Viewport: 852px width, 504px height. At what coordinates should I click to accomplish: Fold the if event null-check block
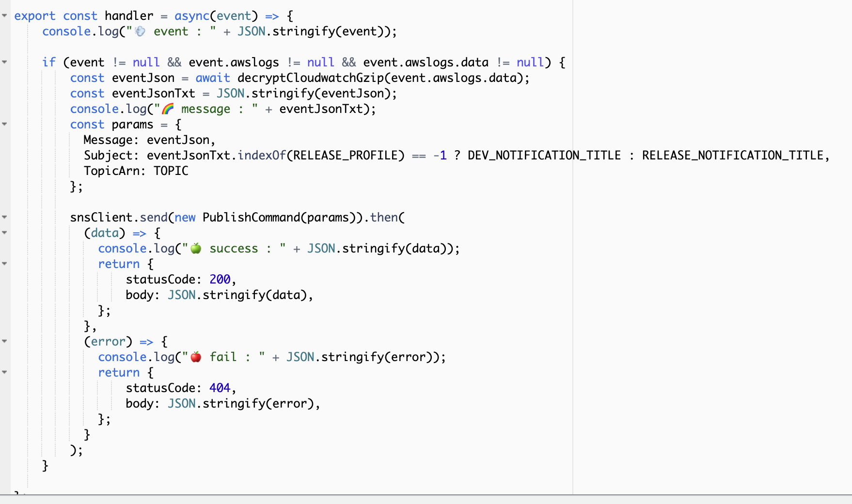click(x=4, y=62)
